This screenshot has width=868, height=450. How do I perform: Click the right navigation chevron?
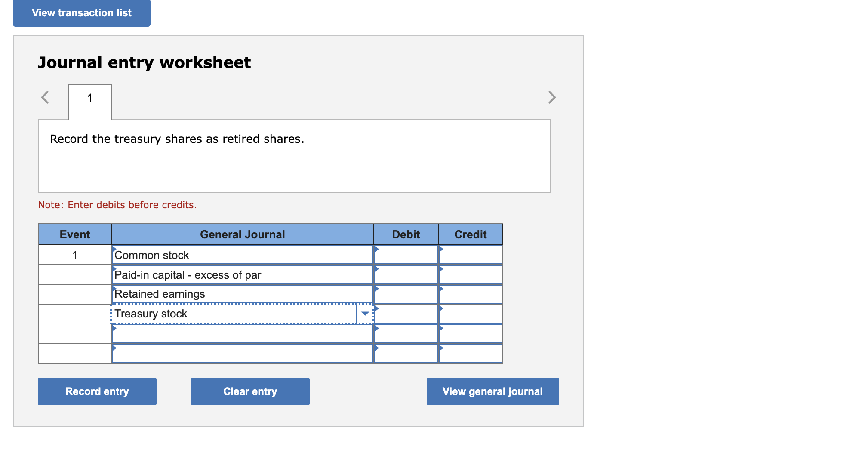552,97
